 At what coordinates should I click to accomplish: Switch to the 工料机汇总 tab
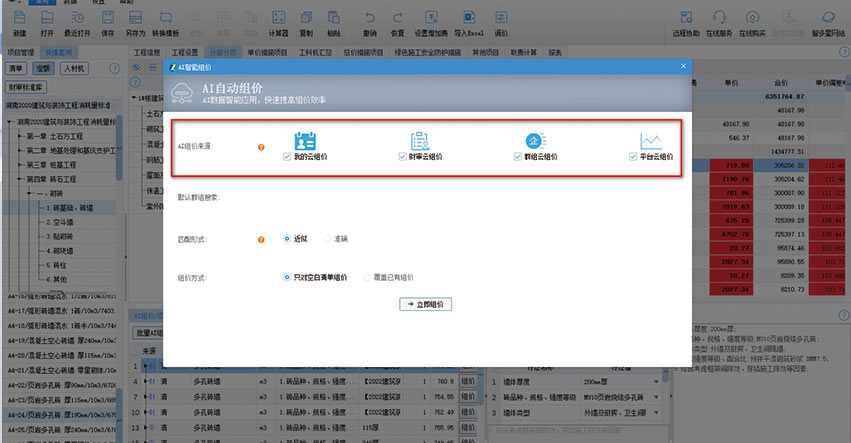point(317,52)
